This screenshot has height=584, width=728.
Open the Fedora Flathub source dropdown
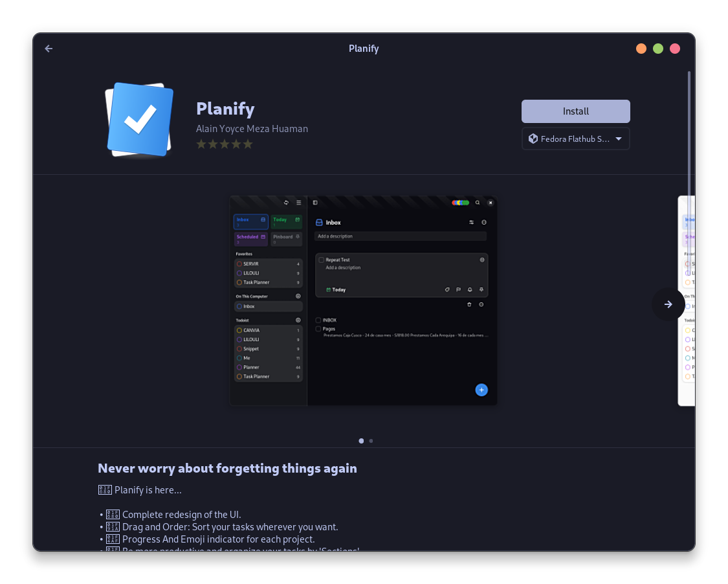click(x=576, y=139)
